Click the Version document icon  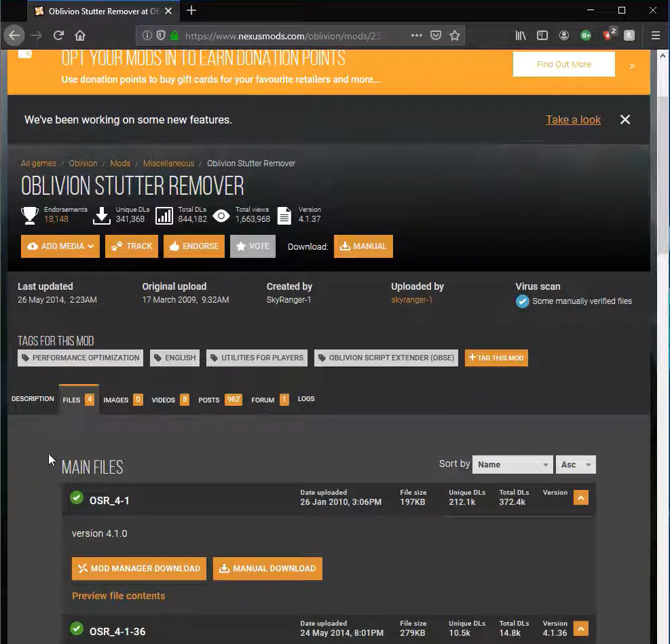tap(284, 215)
